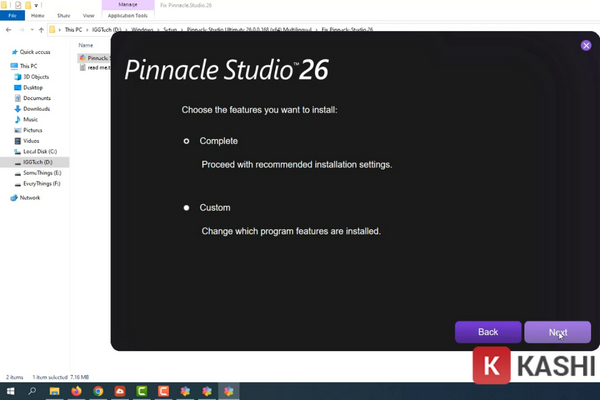This screenshot has width=600, height=400.
Task: Switch to the Home ribbon tab
Action: click(40, 15)
